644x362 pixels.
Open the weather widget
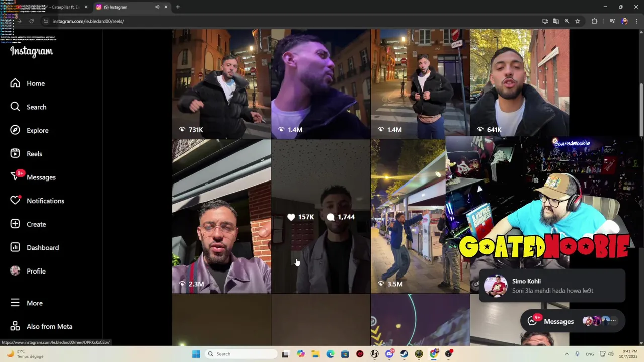coord(25,354)
